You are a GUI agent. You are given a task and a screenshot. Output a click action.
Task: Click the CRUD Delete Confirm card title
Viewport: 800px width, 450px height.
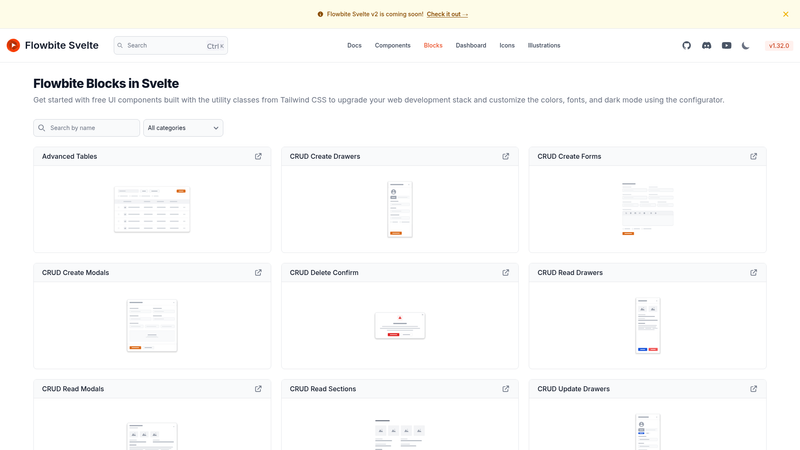[x=324, y=273]
